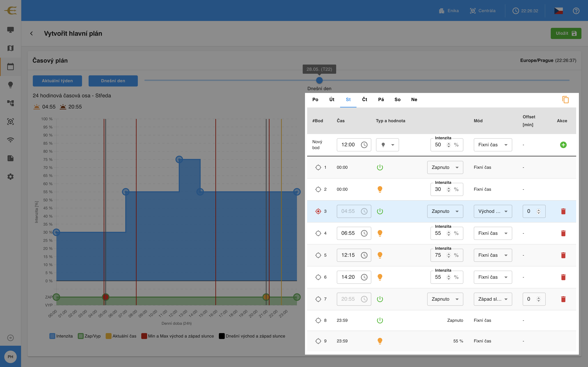Select radio target for point 1
The image size is (588, 367).
[x=318, y=167]
